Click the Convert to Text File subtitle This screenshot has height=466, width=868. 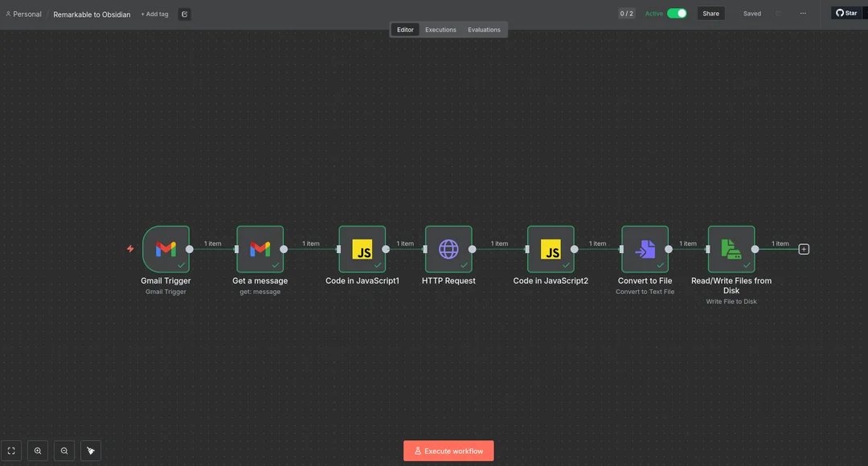click(x=645, y=292)
